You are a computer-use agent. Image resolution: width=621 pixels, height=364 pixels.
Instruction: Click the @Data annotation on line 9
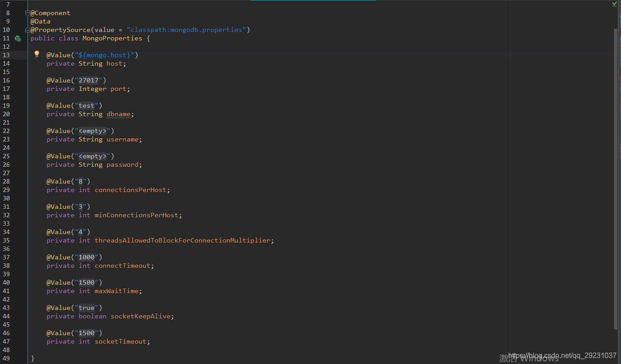[x=40, y=21]
